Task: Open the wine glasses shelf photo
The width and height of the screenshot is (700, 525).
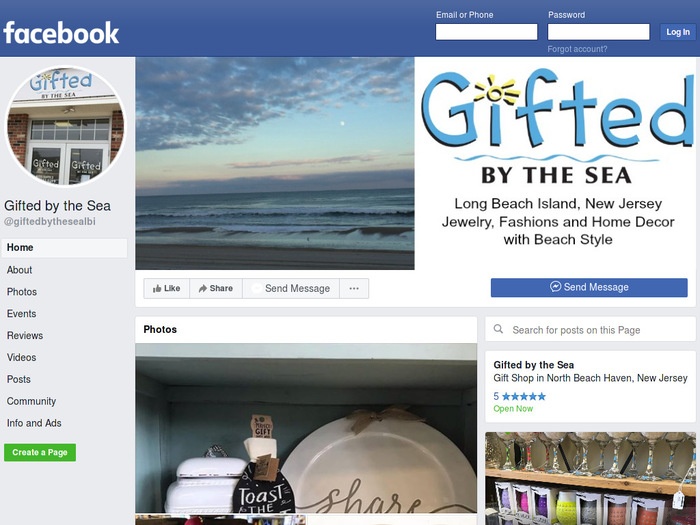Action: pos(590,478)
